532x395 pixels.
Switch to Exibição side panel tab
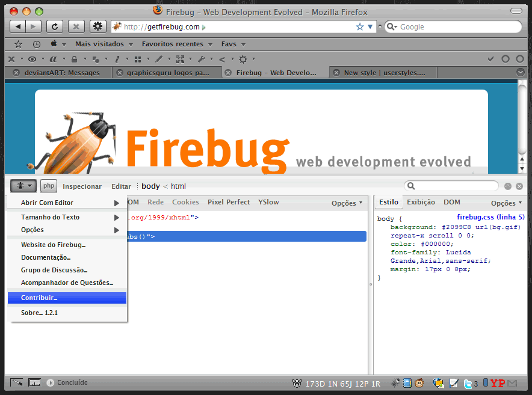pyautogui.click(x=421, y=202)
